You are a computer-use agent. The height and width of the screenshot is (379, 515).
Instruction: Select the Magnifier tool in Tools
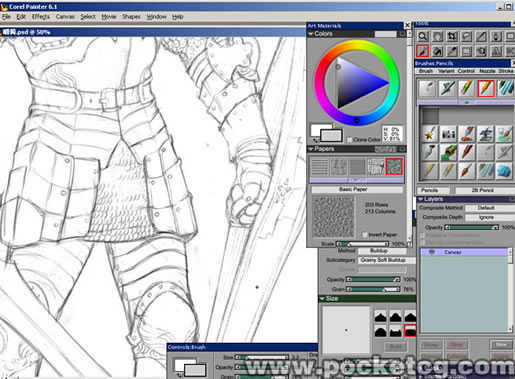coord(423,36)
